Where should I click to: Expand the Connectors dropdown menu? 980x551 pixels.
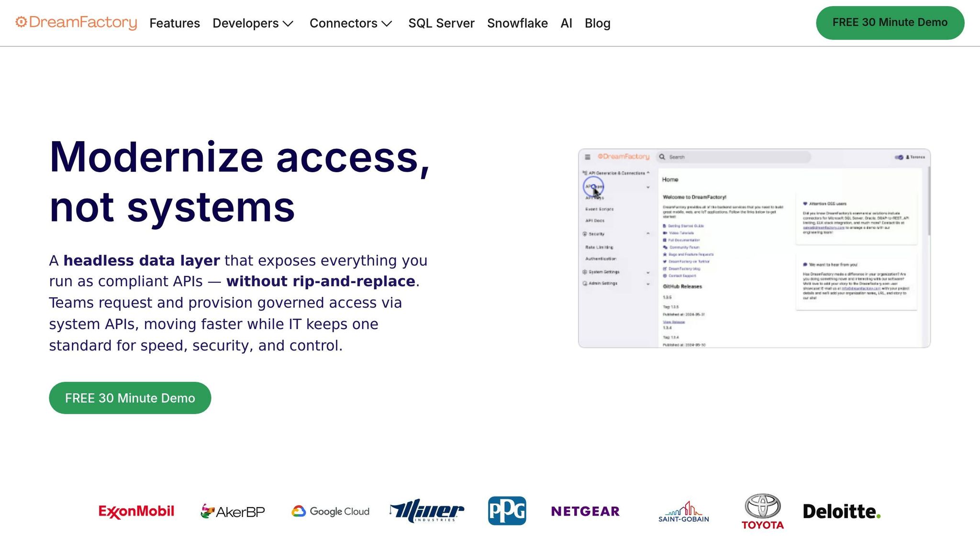[351, 23]
